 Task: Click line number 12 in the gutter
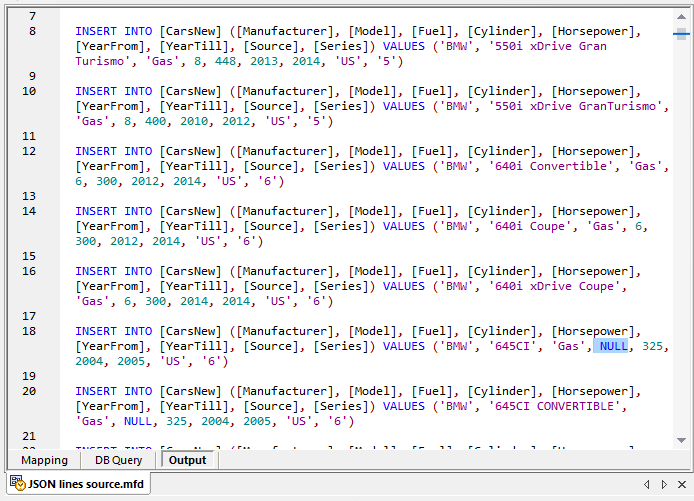tap(28, 151)
